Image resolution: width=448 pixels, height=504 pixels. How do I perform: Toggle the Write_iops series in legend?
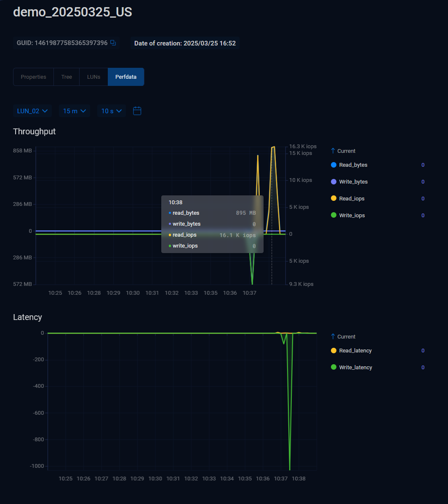click(352, 215)
